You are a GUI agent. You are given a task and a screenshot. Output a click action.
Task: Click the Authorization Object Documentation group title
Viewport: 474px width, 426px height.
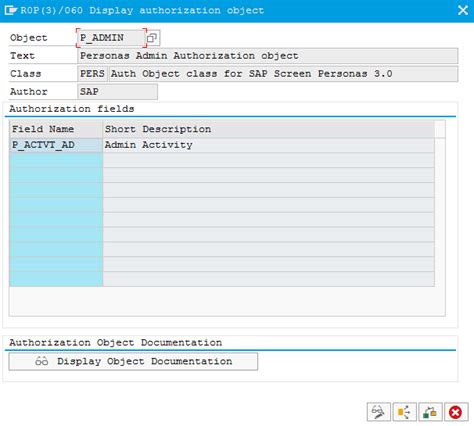click(115, 343)
